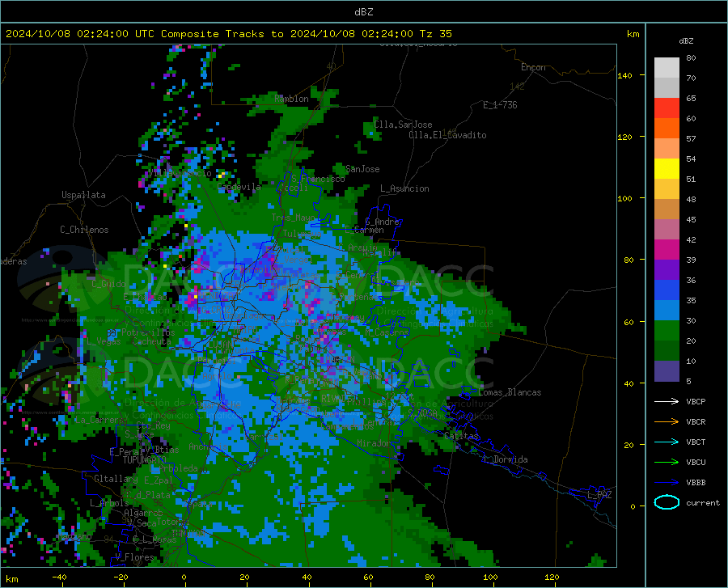
Task: Click the Catitas place label
Action: tap(461, 436)
